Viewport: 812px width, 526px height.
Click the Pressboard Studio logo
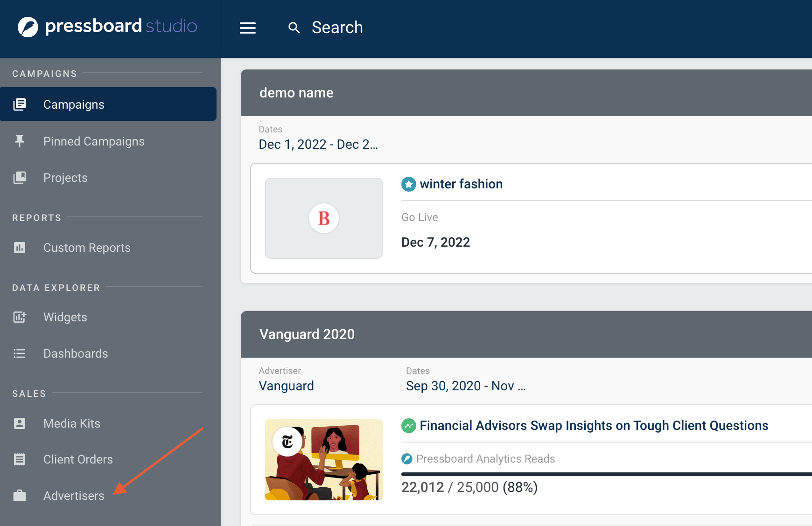pos(107,27)
